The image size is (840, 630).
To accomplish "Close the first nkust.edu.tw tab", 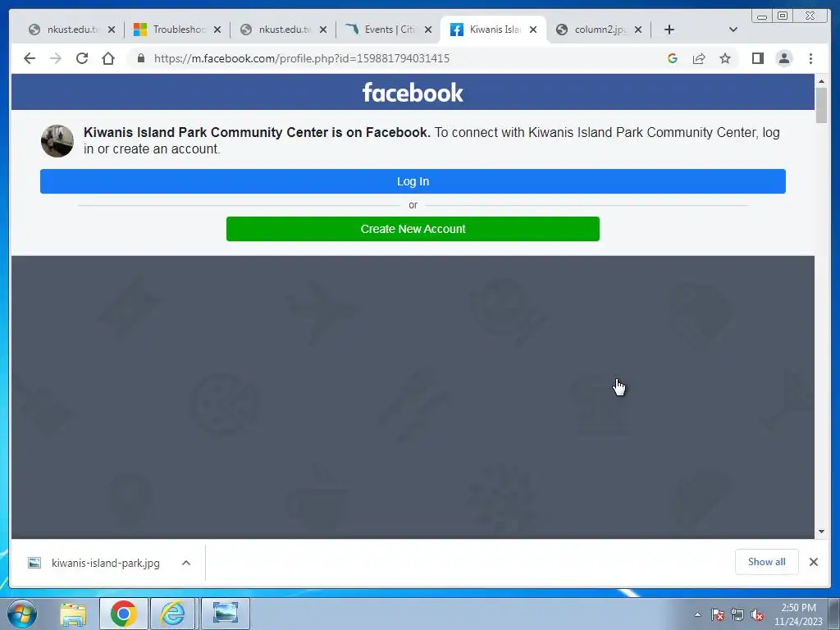I will pyautogui.click(x=112, y=30).
